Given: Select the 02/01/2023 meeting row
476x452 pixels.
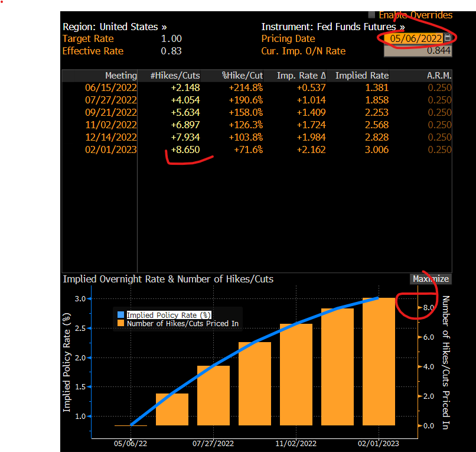Looking at the screenshot, I should point(256,149).
